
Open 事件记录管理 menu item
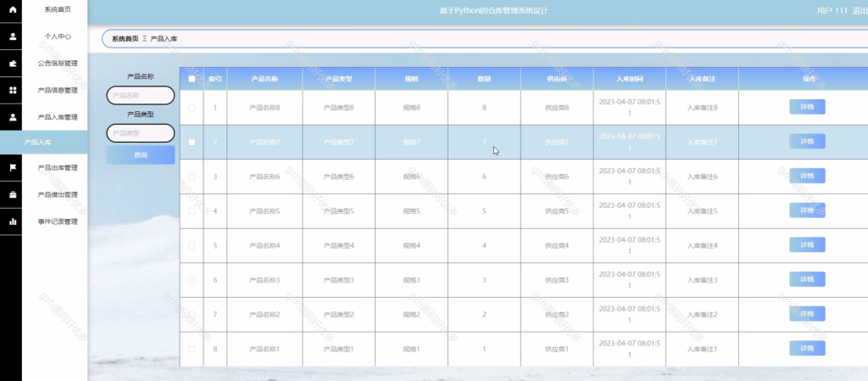(58, 221)
